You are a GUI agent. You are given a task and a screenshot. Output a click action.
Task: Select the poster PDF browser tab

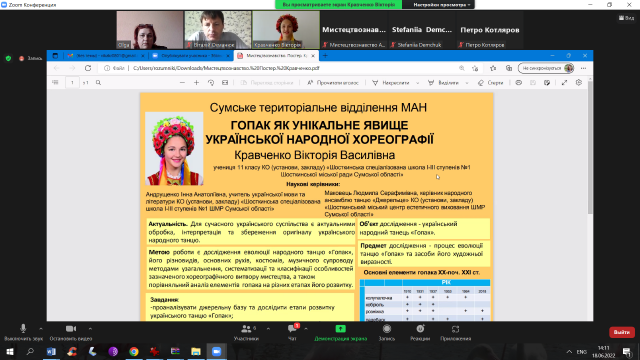[x=276, y=56]
